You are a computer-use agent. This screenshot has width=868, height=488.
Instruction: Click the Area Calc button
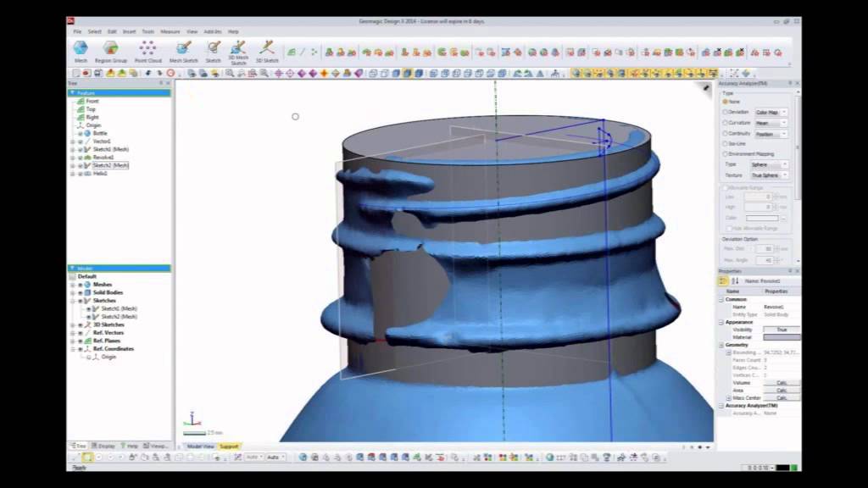[781, 391]
